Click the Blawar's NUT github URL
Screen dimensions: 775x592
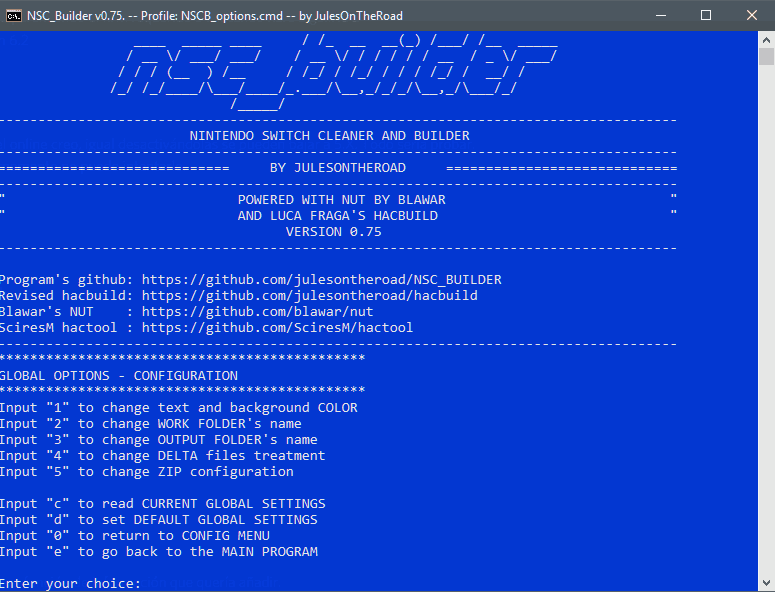click(258, 312)
